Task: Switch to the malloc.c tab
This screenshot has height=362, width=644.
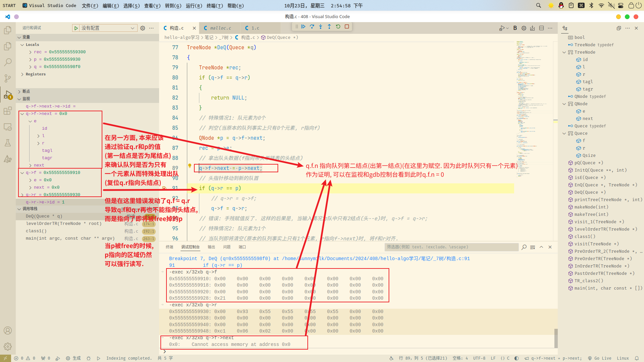Action: (220, 28)
